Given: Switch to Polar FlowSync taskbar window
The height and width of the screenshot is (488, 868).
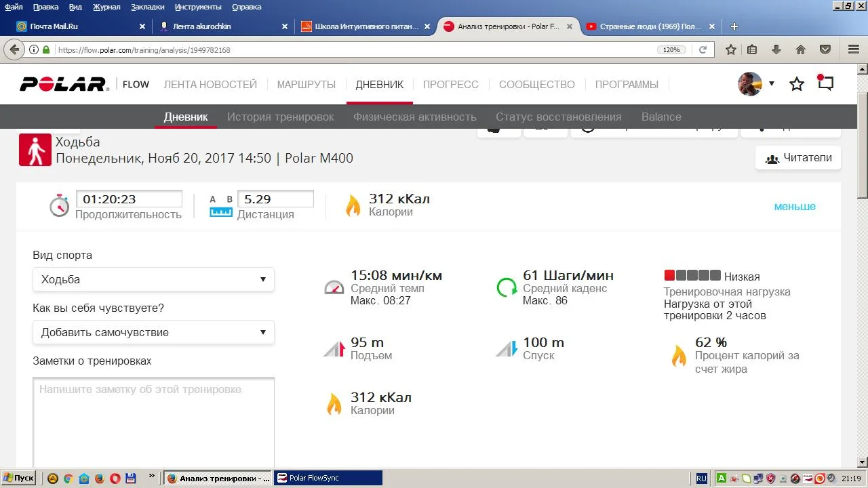Looking at the screenshot, I should pyautogui.click(x=328, y=478).
